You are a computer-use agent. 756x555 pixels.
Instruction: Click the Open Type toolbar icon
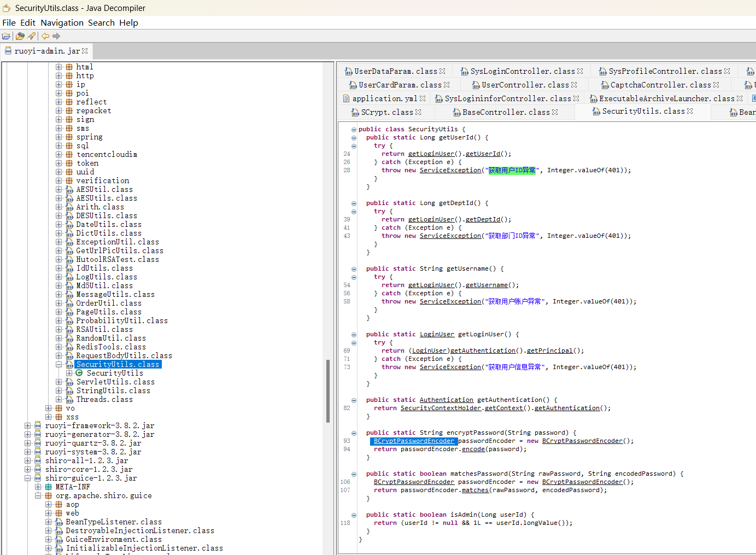pos(20,36)
